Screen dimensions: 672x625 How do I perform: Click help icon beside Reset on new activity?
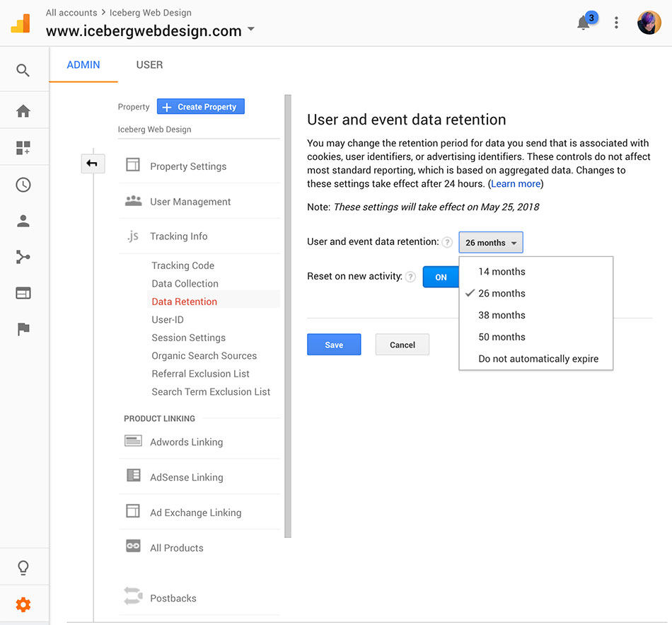(410, 277)
